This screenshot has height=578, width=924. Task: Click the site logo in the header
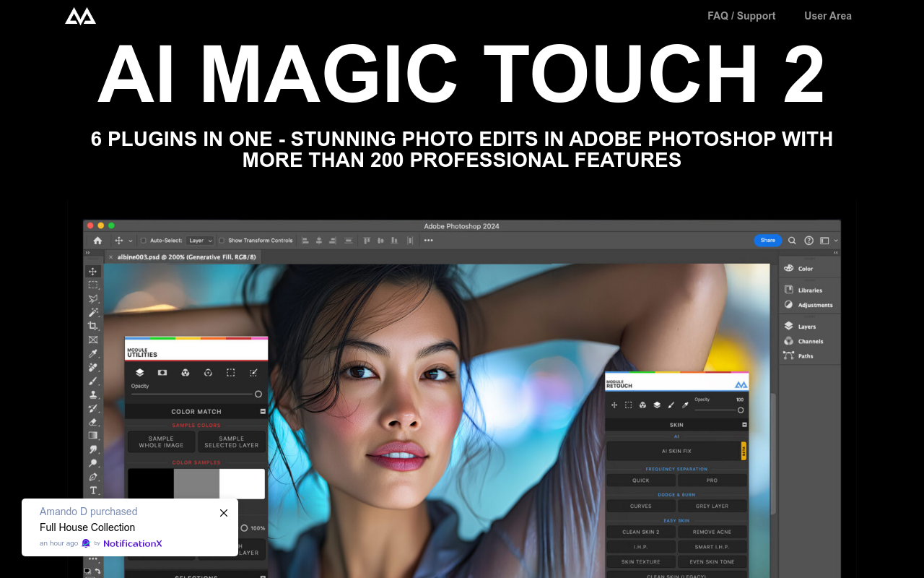[80, 15]
